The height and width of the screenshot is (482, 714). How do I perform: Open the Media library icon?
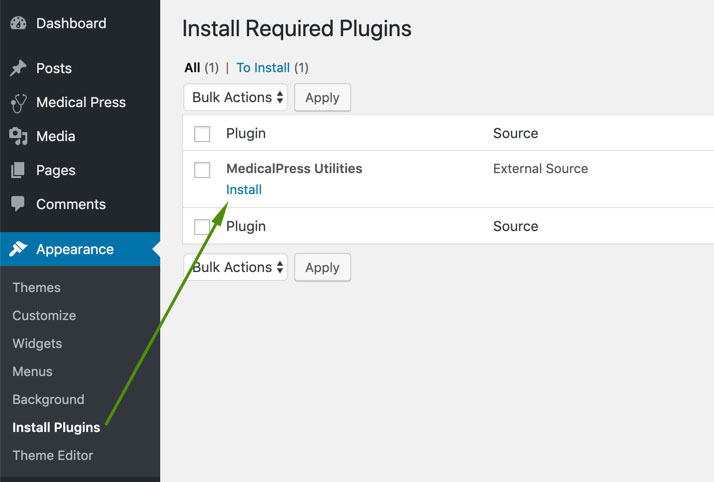[x=18, y=136]
